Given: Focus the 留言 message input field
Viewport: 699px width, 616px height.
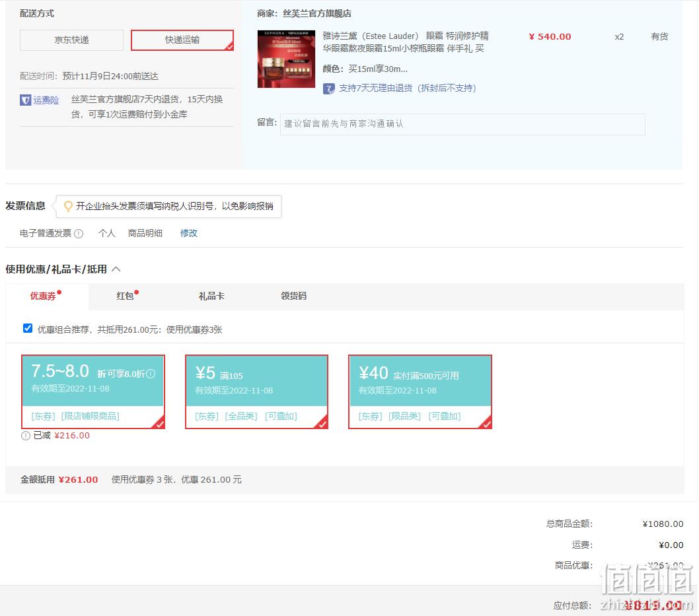Looking at the screenshot, I should (462, 124).
